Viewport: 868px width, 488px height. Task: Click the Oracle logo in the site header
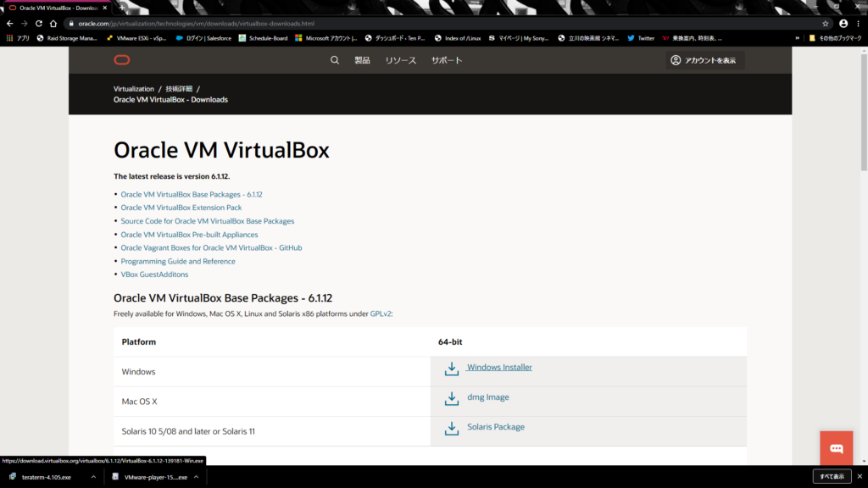click(122, 60)
